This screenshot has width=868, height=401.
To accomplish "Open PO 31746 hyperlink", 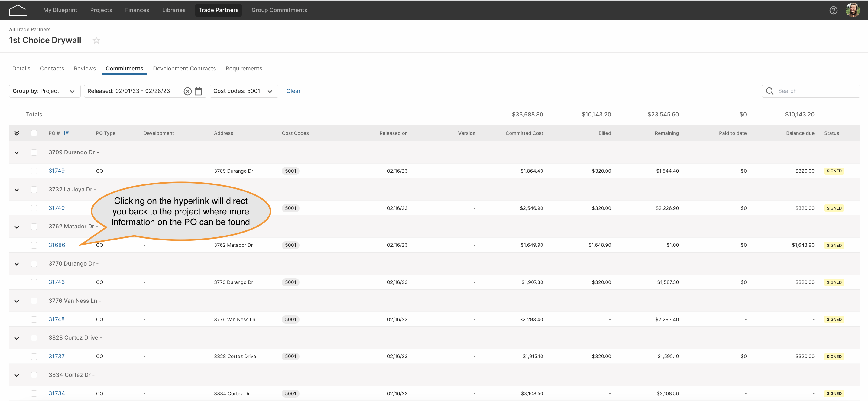I will pyautogui.click(x=57, y=282).
